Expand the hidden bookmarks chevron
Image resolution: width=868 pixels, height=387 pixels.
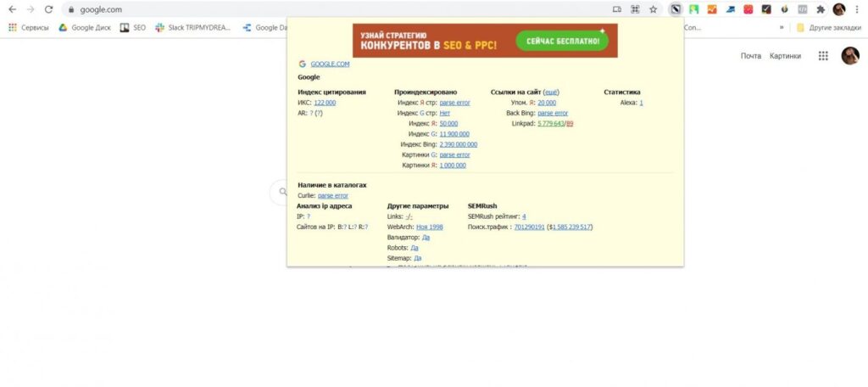tap(782, 27)
